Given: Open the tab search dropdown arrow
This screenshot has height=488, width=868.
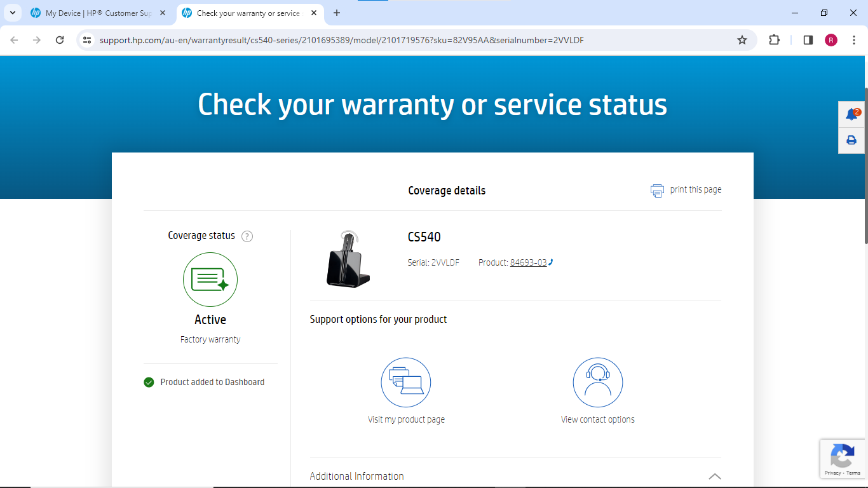Looking at the screenshot, I should click(x=13, y=13).
